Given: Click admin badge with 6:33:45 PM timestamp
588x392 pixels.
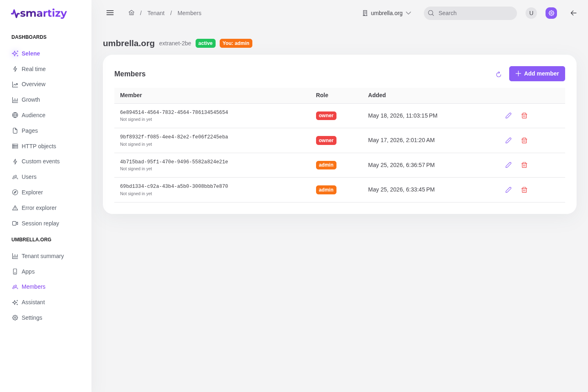Looking at the screenshot, I should pos(326,190).
